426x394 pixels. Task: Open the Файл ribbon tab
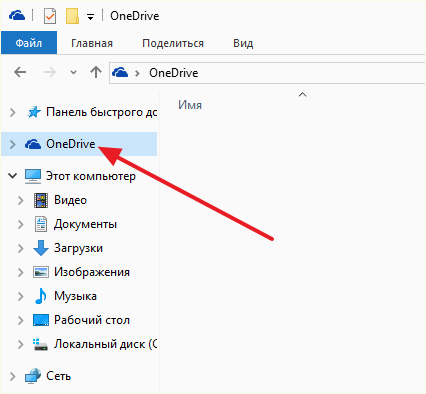pyautogui.click(x=29, y=43)
